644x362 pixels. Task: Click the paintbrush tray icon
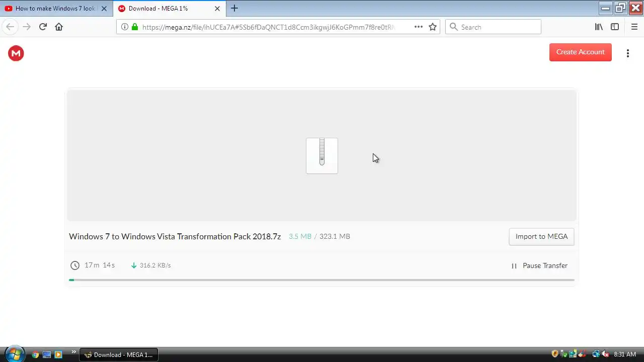pos(582,354)
